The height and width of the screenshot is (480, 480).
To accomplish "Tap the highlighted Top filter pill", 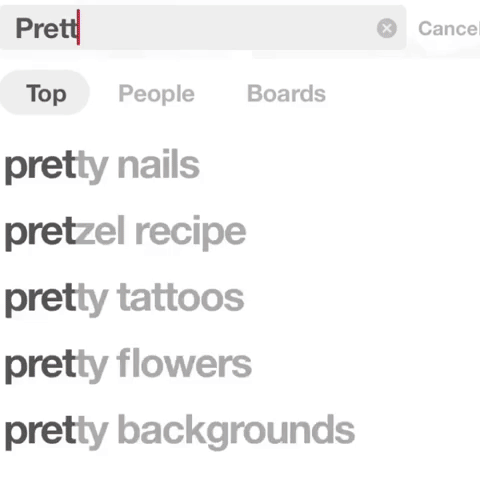I will (x=45, y=93).
